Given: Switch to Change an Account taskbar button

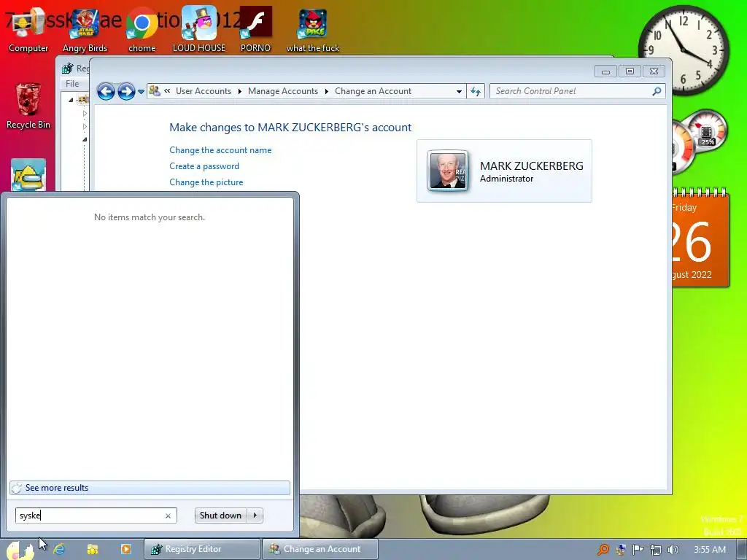Looking at the screenshot, I should click(x=320, y=549).
